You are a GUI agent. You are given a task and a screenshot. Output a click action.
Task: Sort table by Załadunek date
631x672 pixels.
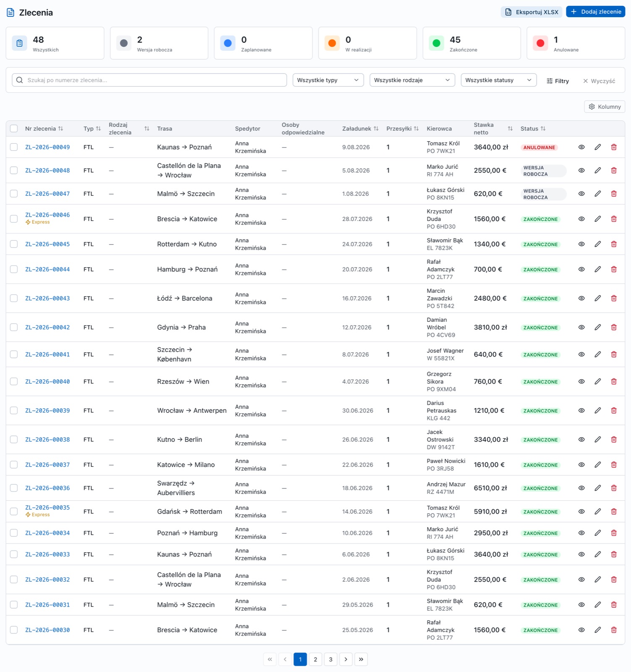[x=376, y=129]
